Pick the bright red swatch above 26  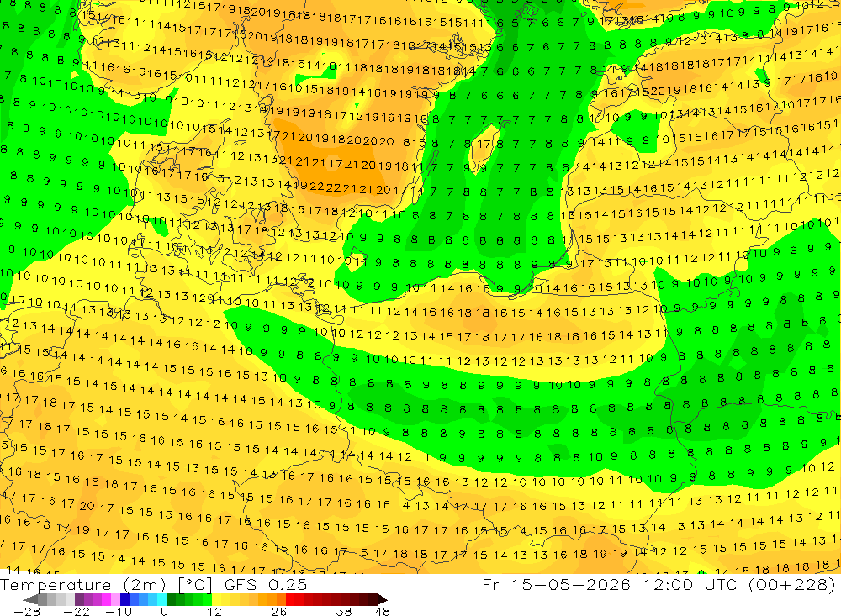290,599
